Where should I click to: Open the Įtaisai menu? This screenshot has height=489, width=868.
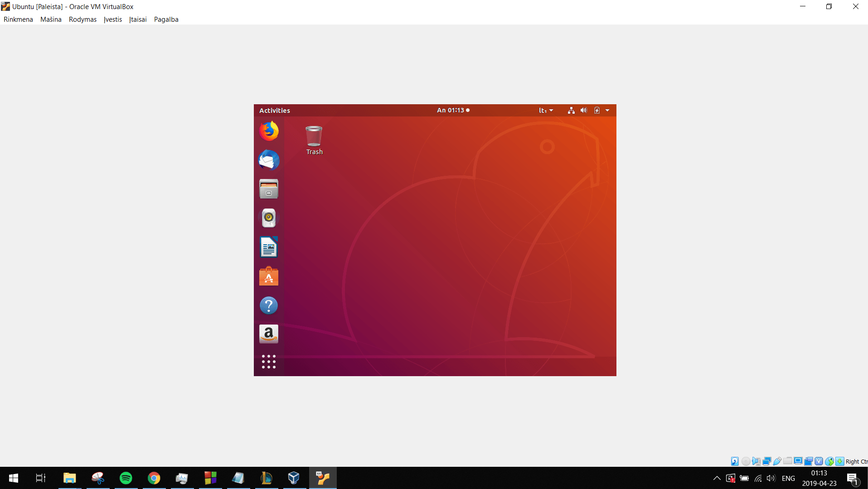138,19
